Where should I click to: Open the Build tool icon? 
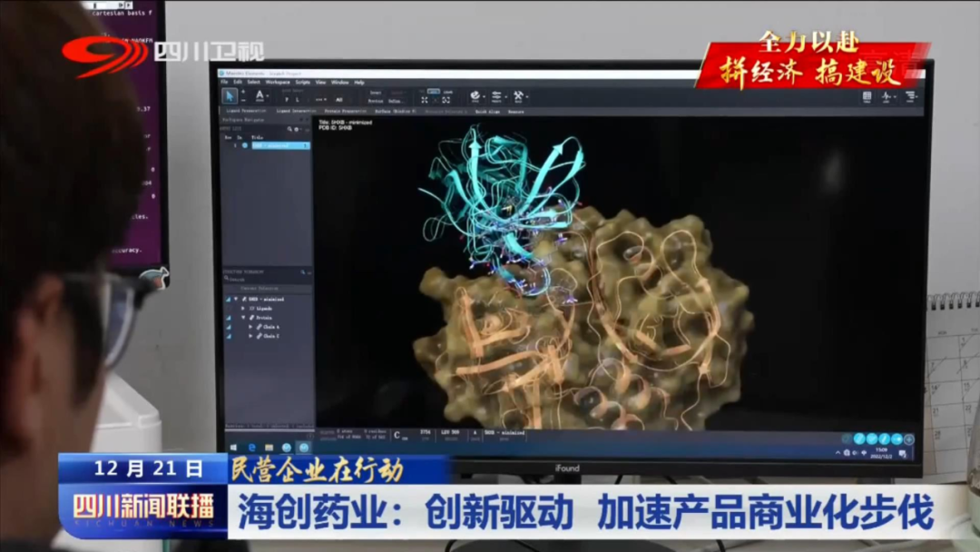click(475, 96)
